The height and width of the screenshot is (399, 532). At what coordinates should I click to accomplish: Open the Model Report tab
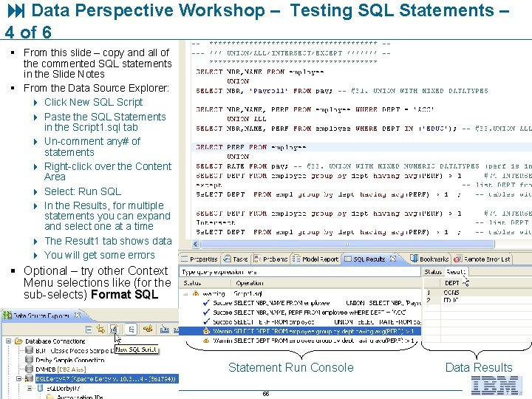pyautogui.click(x=316, y=259)
